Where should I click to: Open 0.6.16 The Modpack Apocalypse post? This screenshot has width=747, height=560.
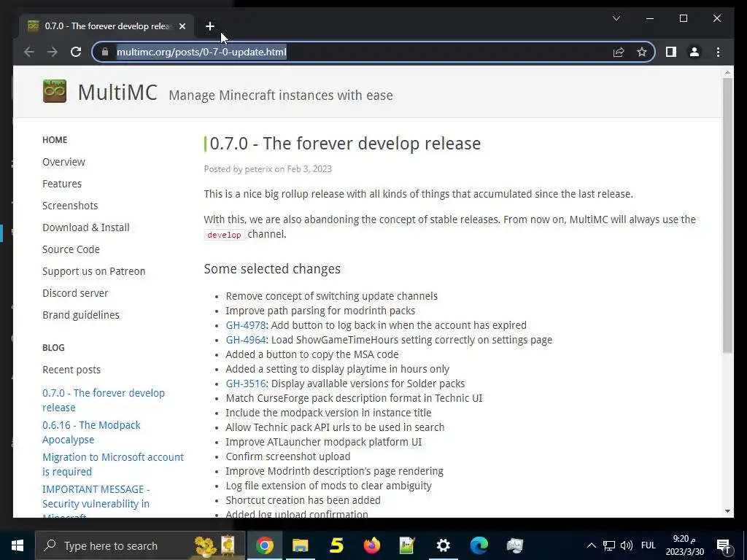91,432
